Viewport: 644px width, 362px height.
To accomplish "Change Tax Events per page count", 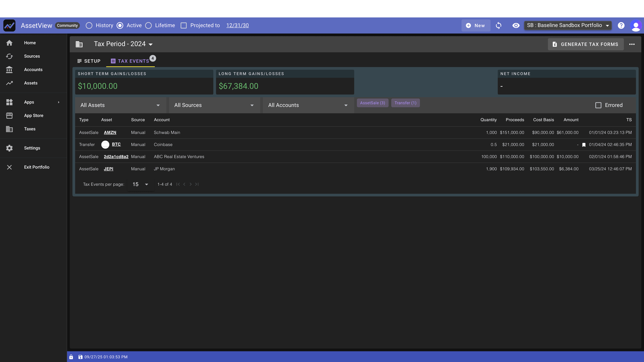I will 140,184.
